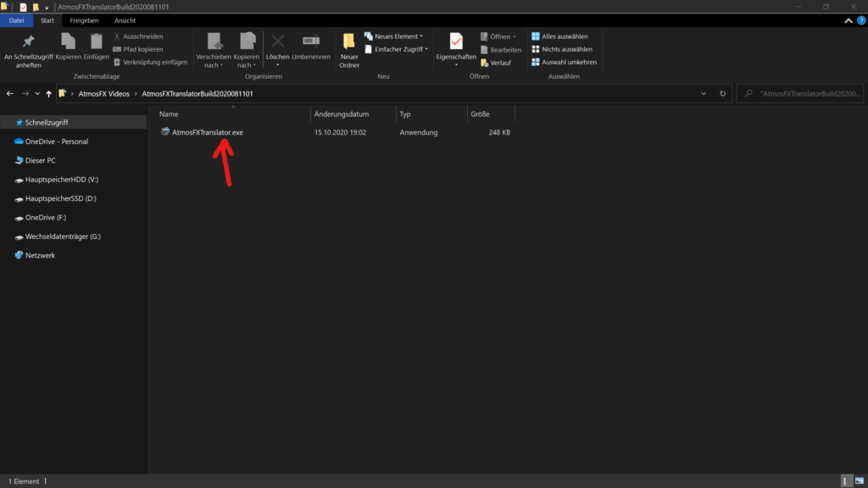Click Bearbeiten in the ribbon
Viewport: 868px width, 488px height.
500,50
